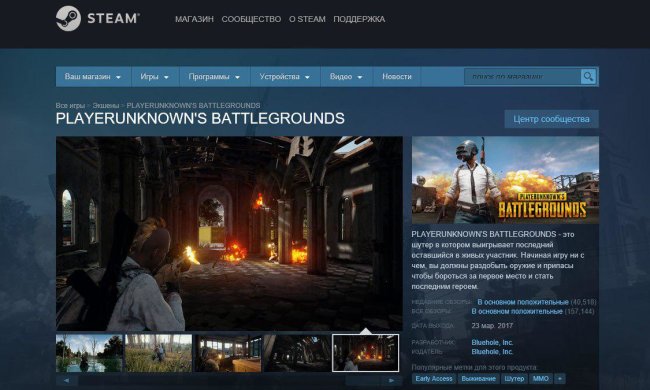Click the right arrow of screenshot slider
Screen dimensions: 650x390
coord(392,380)
